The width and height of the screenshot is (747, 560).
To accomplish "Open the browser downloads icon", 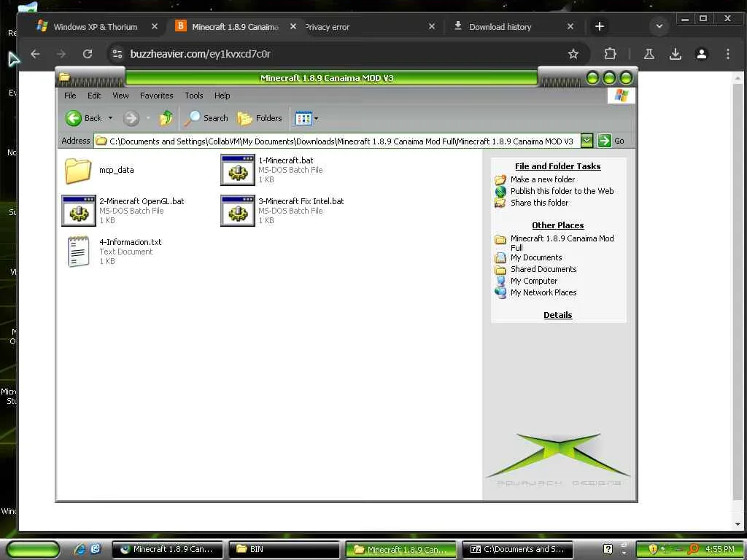I will click(x=675, y=54).
